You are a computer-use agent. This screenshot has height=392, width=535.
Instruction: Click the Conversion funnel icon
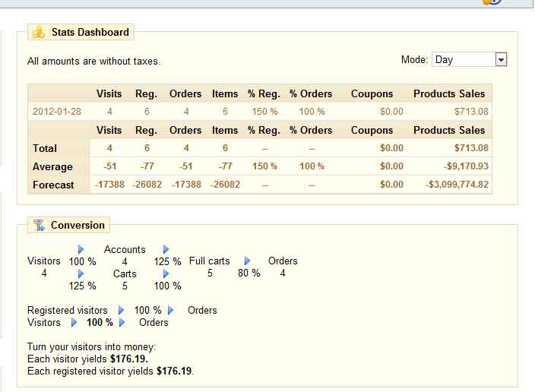point(39,225)
